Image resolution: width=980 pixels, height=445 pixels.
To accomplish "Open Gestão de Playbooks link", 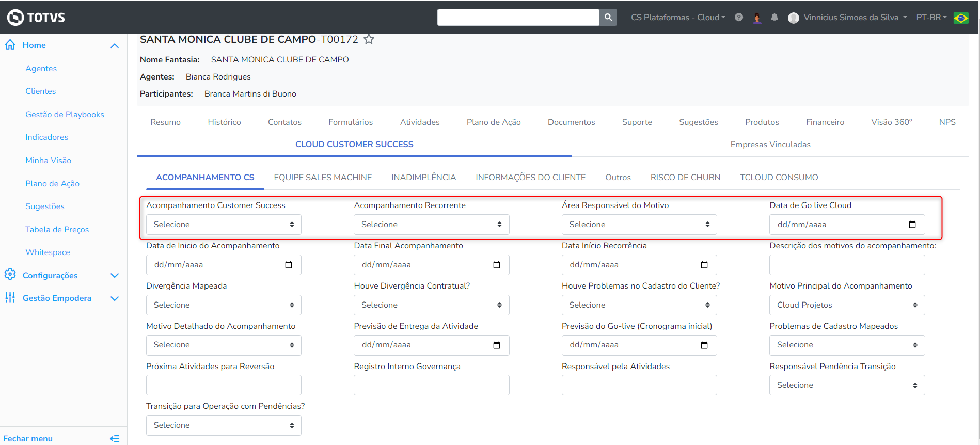I will (65, 114).
